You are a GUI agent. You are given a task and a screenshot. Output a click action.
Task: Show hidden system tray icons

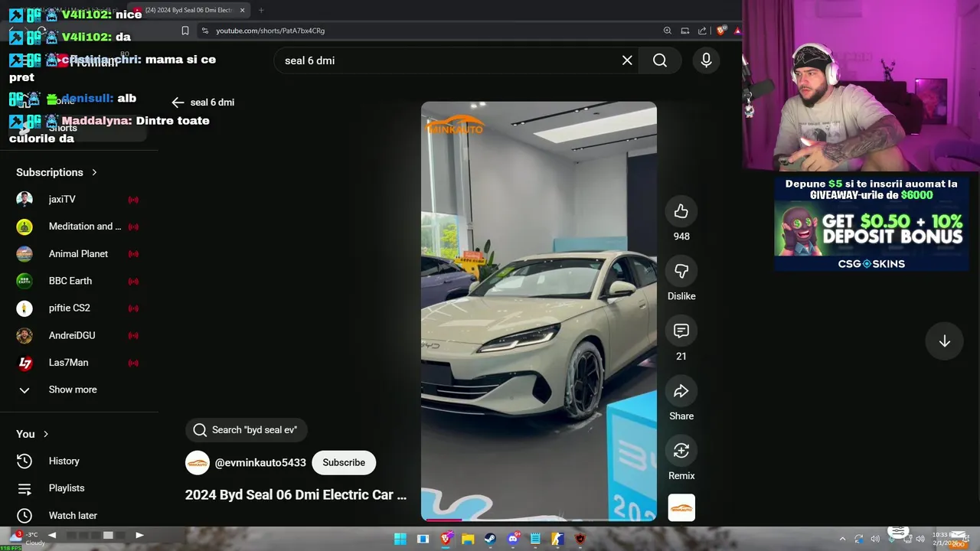[x=842, y=539]
